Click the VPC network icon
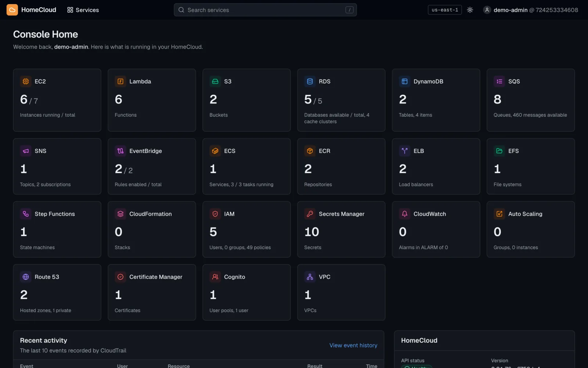 tap(310, 277)
